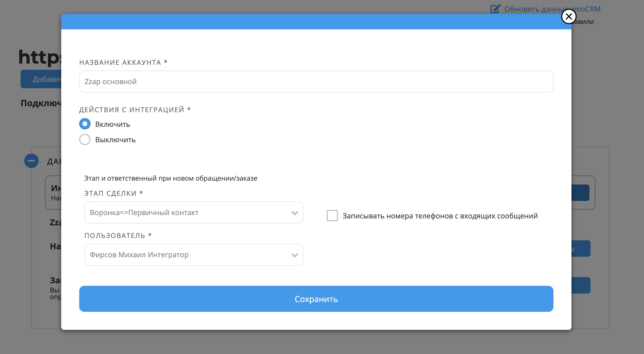Image resolution: width=644 pixels, height=354 pixels.
Task: Close the modal with the X icon
Action: (569, 16)
